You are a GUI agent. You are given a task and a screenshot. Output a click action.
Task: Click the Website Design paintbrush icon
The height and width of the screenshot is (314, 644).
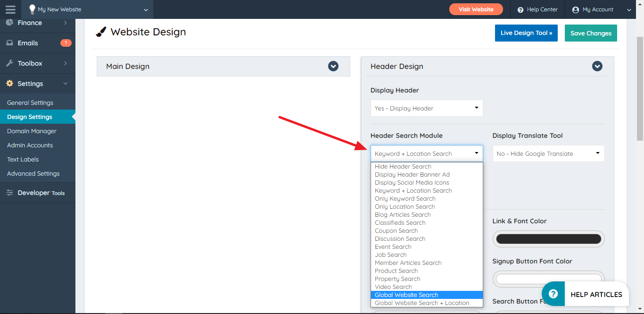(101, 32)
